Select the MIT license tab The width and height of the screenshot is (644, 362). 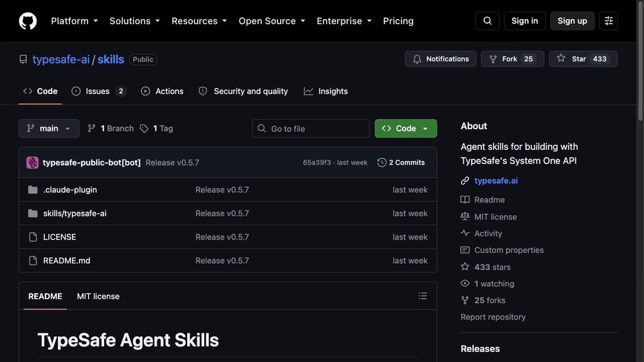pyautogui.click(x=98, y=296)
